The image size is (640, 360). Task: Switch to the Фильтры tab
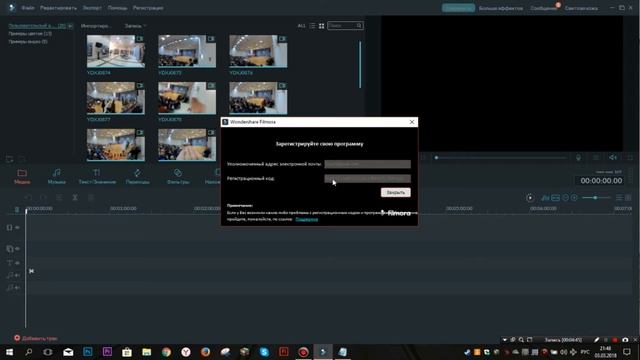tap(178, 176)
